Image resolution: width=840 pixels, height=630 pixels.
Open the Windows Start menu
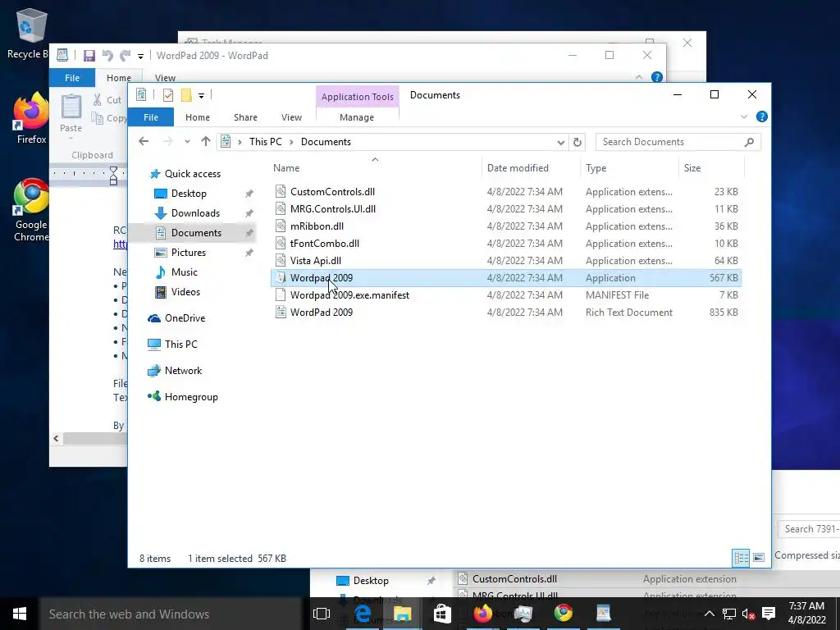(20, 614)
